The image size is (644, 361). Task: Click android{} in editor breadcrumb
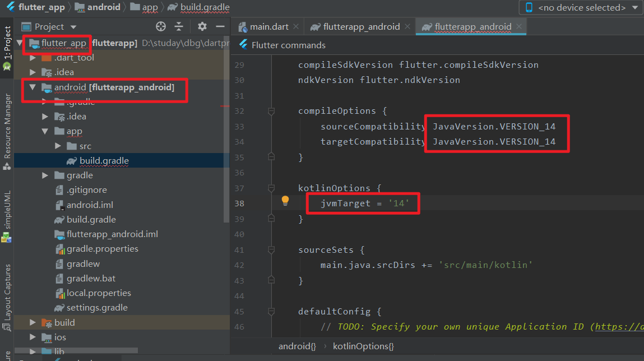click(297, 346)
